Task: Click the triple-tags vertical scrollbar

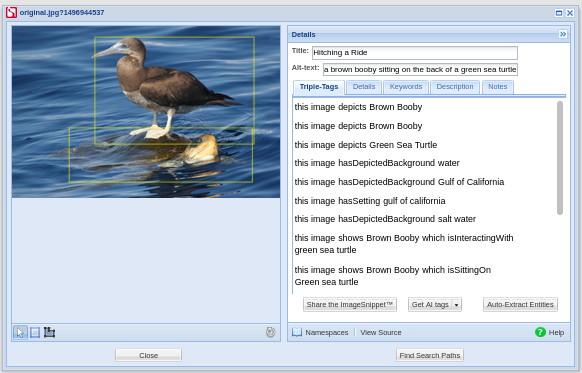Action: pyautogui.click(x=560, y=158)
